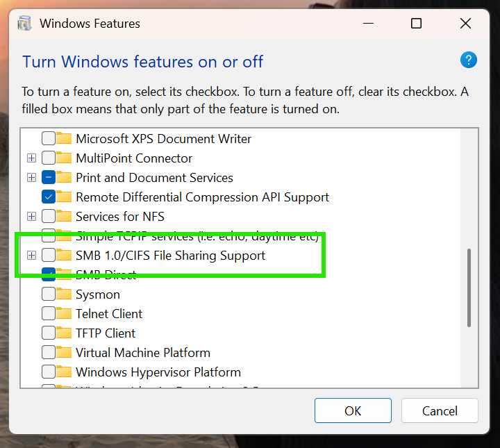Click folder icon beside Print and Document Services
500x448 pixels.
(x=64, y=177)
